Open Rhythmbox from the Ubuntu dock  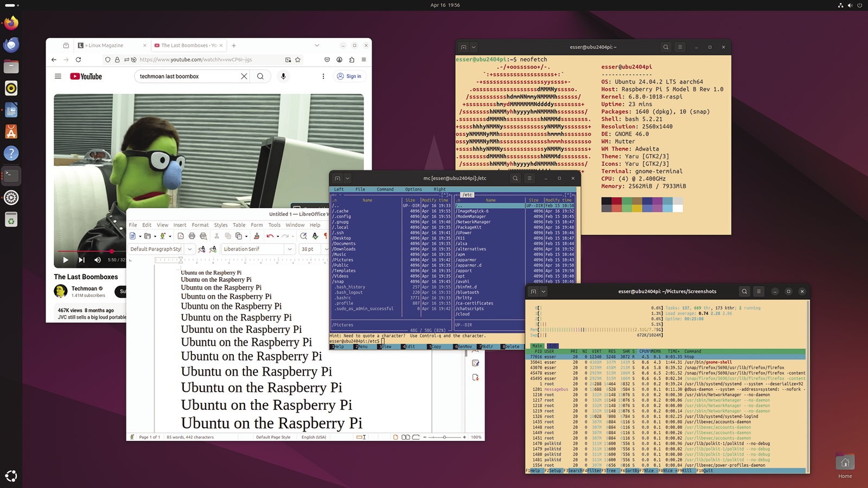pyautogui.click(x=11, y=88)
